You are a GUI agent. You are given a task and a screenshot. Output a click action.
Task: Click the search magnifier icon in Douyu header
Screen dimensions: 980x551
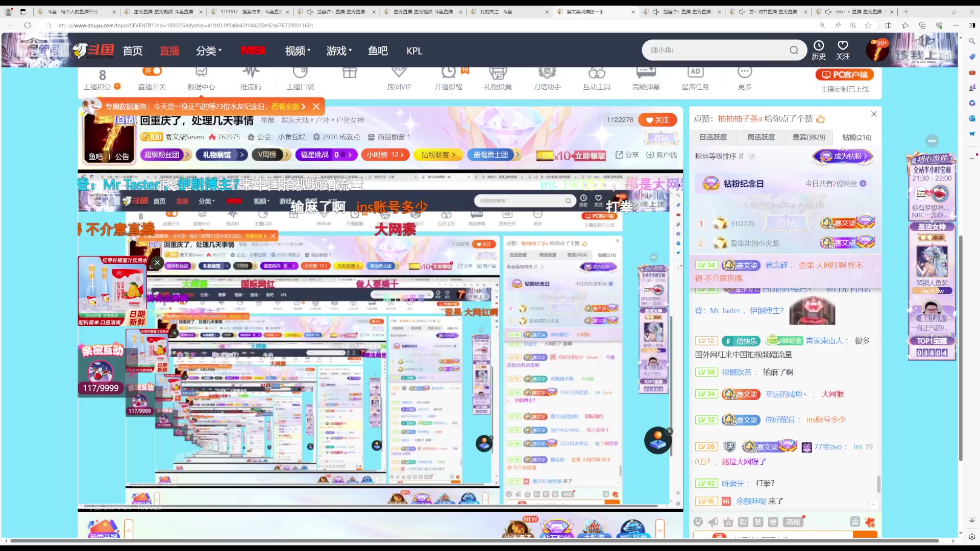tap(794, 50)
